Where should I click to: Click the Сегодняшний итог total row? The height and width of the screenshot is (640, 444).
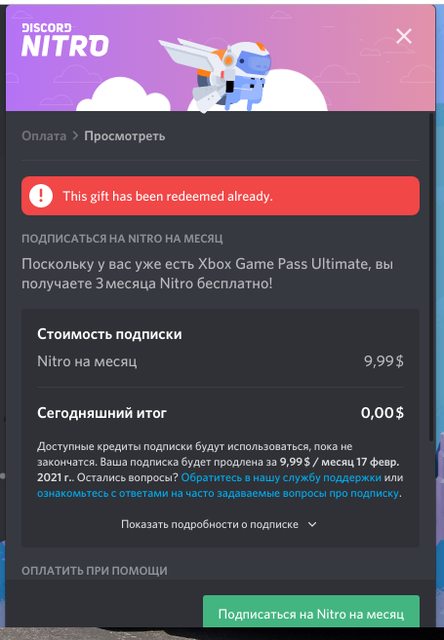tap(220, 413)
